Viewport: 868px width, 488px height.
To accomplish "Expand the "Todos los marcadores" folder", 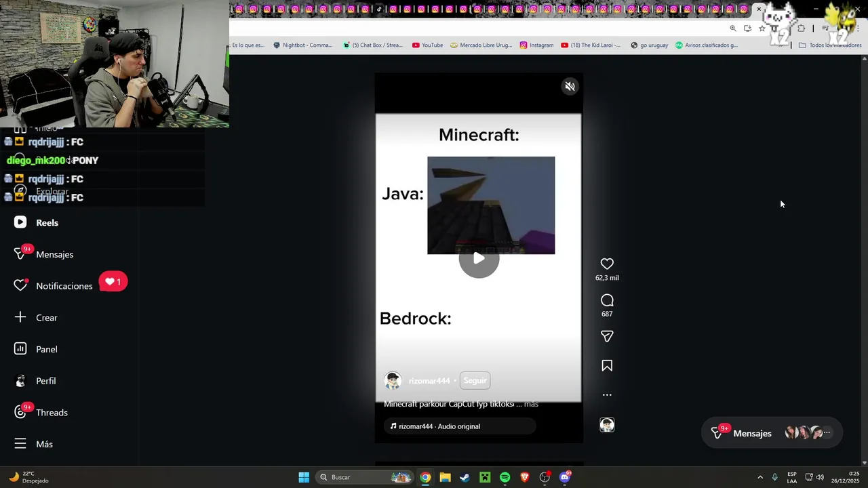I will (829, 45).
